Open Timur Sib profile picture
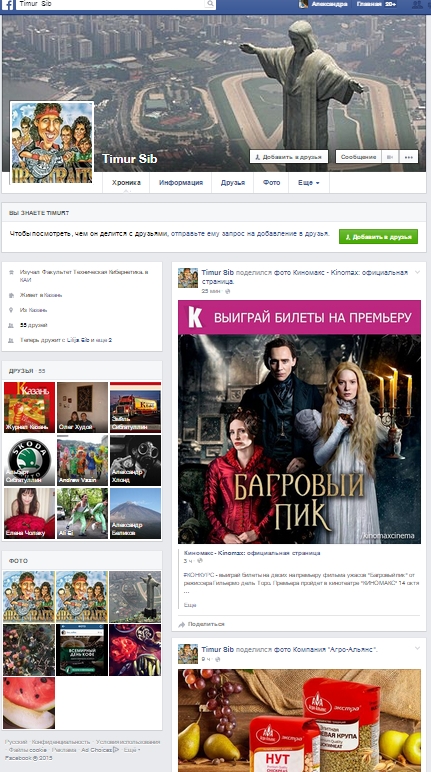The width and height of the screenshot is (431, 772). click(52, 142)
